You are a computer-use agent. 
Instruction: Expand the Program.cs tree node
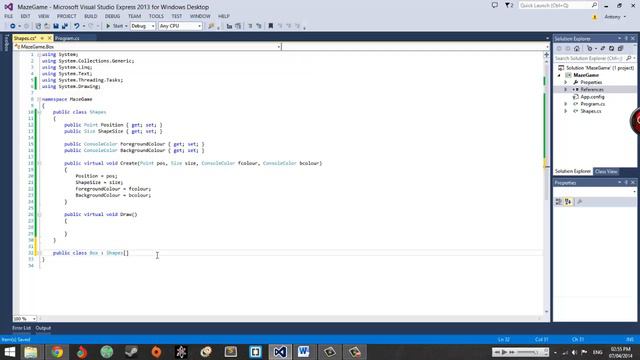(566, 104)
